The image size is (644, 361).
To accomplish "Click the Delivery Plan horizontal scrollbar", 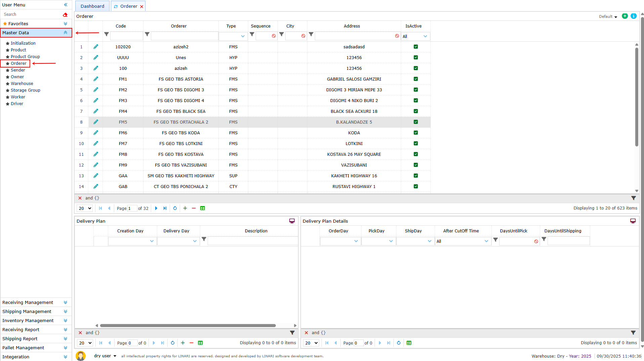I will [188, 325].
